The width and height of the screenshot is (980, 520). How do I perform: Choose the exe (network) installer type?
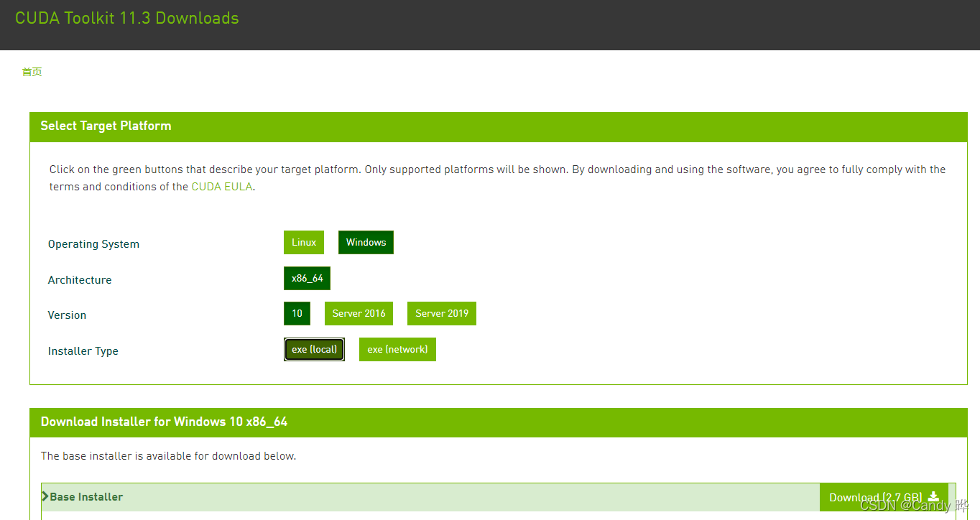click(397, 349)
